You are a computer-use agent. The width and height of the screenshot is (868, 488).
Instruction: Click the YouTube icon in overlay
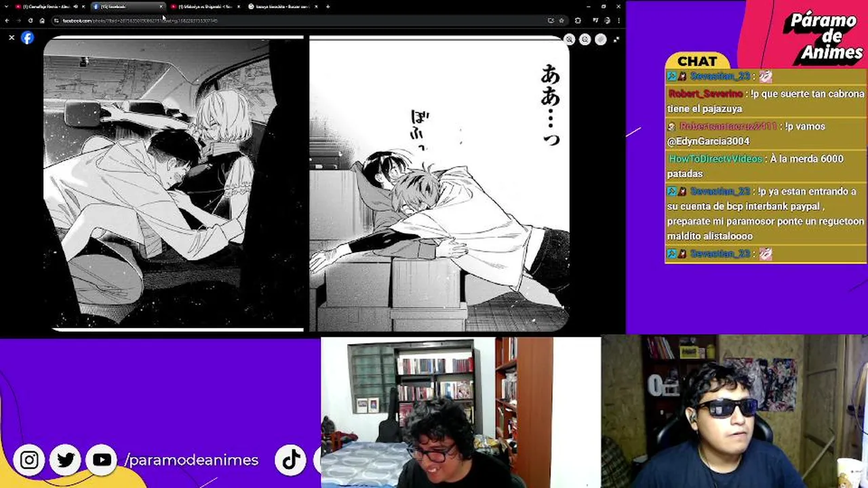pyautogui.click(x=102, y=460)
